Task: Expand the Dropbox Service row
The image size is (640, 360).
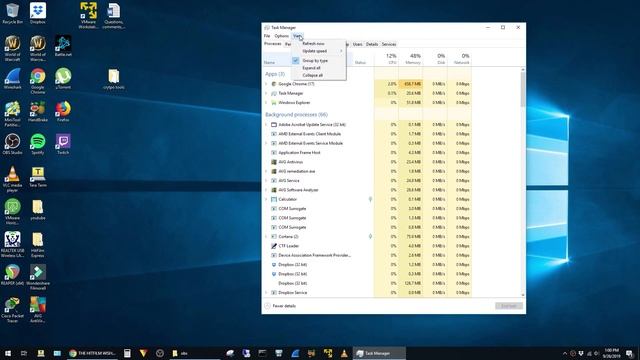Action: point(267,293)
